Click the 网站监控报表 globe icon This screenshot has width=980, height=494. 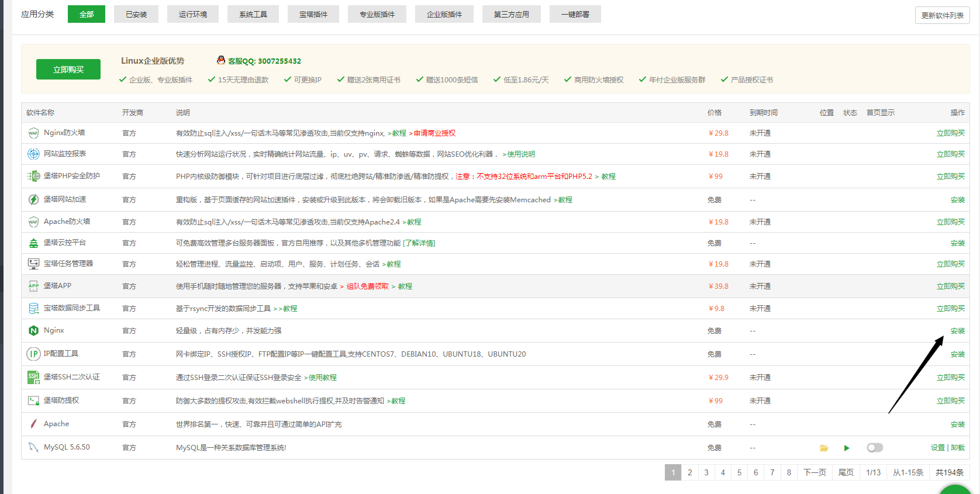33,154
